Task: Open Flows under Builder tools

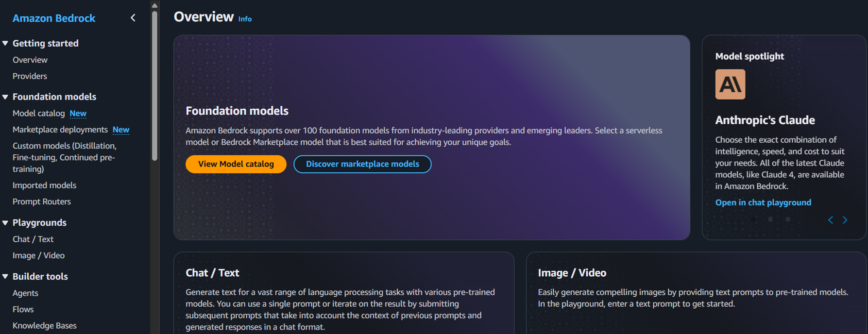Action: (x=23, y=309)
